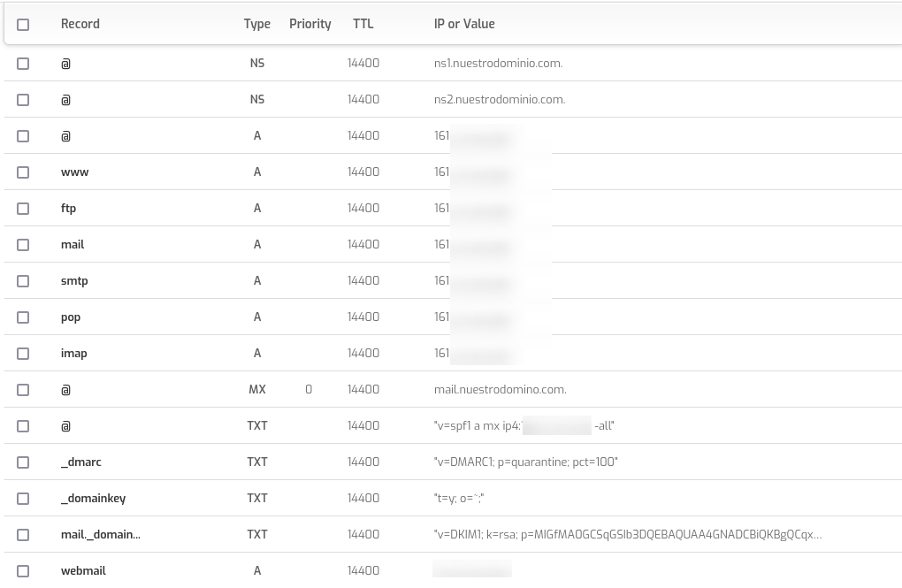Click the Type column header
Screen dimensions: 902x588
(256, 24)
